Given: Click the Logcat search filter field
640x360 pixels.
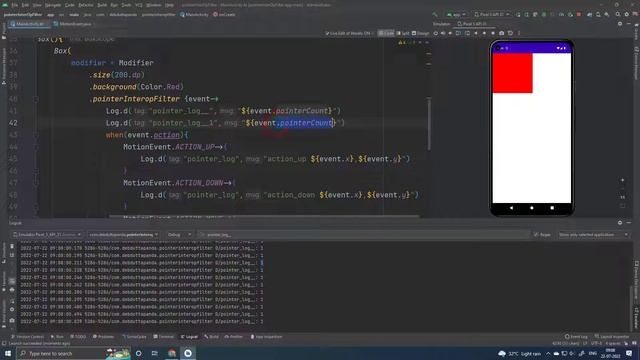Looking at the screenshot, I should pyautogui.click(x=363, y=235).
